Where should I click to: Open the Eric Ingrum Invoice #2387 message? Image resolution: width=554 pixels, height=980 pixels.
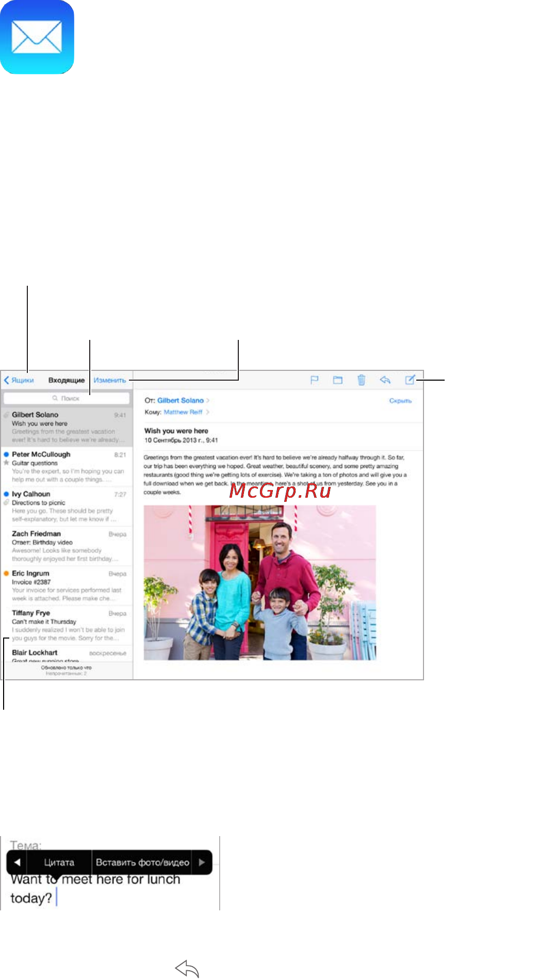67,586
